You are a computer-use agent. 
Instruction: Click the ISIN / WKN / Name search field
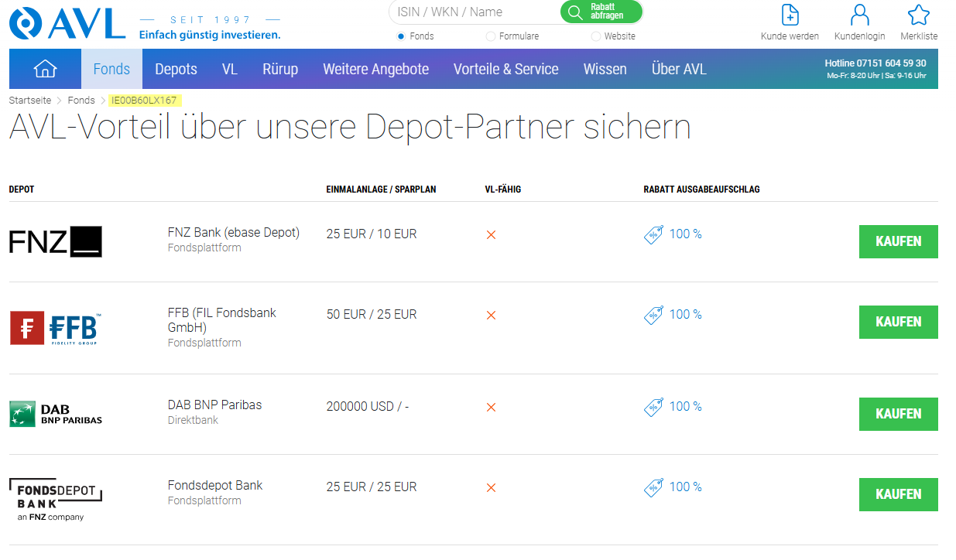point(472,12)
